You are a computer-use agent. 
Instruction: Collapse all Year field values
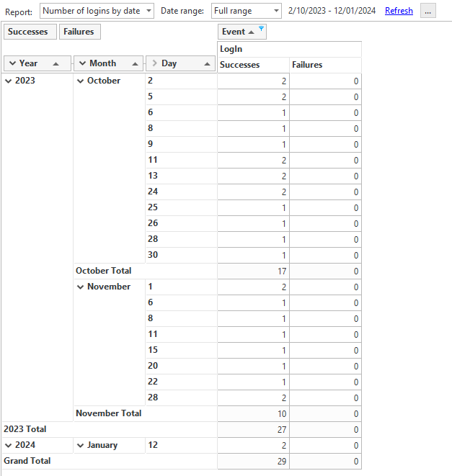pos(10,63)
